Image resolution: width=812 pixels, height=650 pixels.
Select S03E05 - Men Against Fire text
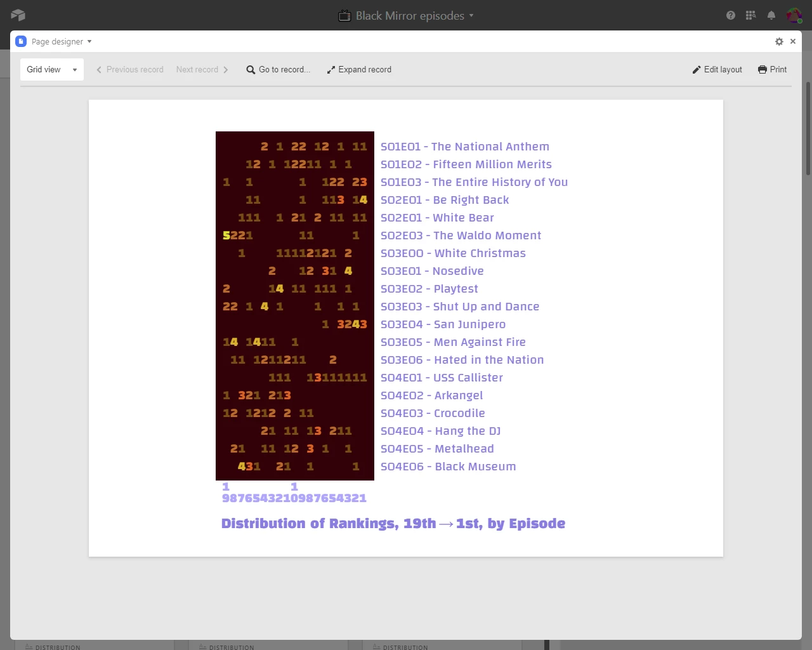coord(454,342)
